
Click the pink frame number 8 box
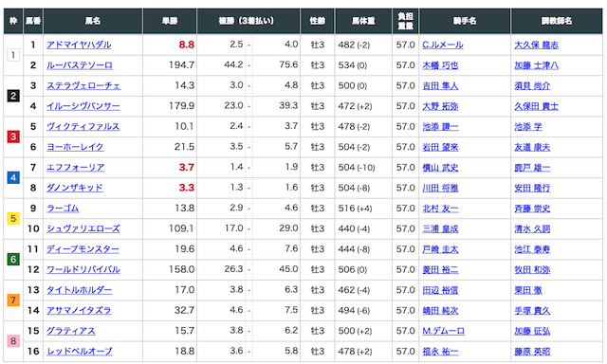tap(13, 341)
